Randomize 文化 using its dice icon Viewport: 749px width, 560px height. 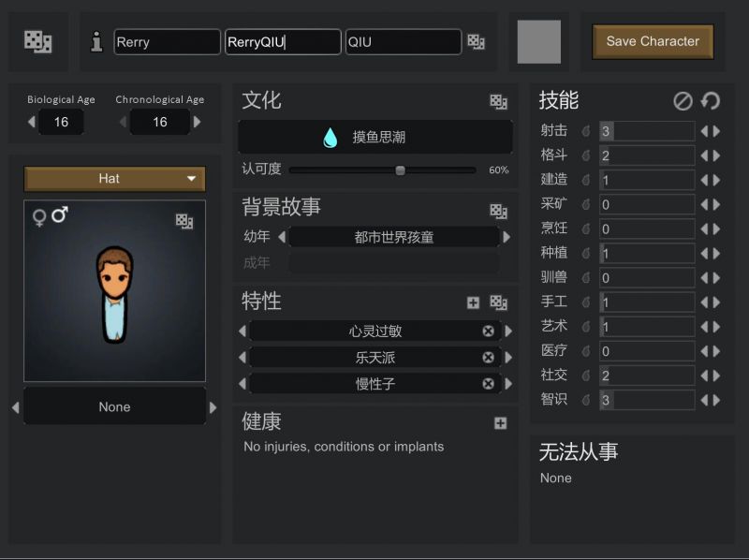[496, 100]
